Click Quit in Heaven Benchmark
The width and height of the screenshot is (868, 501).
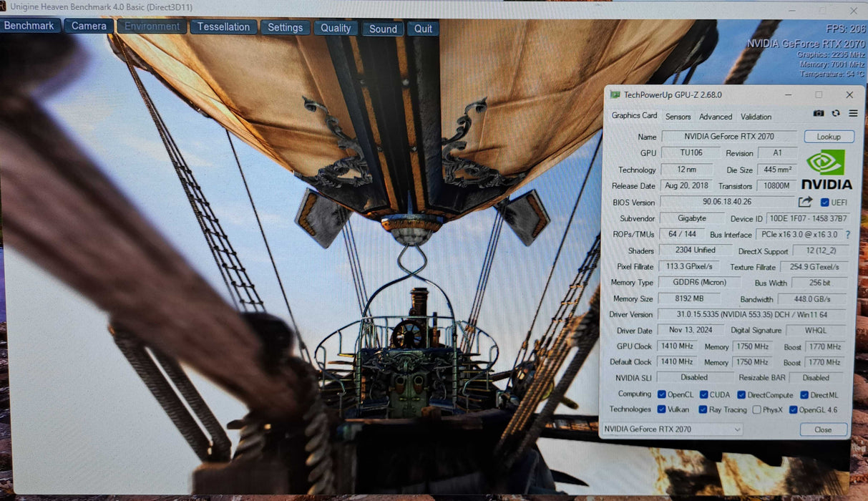coord(423,29)
